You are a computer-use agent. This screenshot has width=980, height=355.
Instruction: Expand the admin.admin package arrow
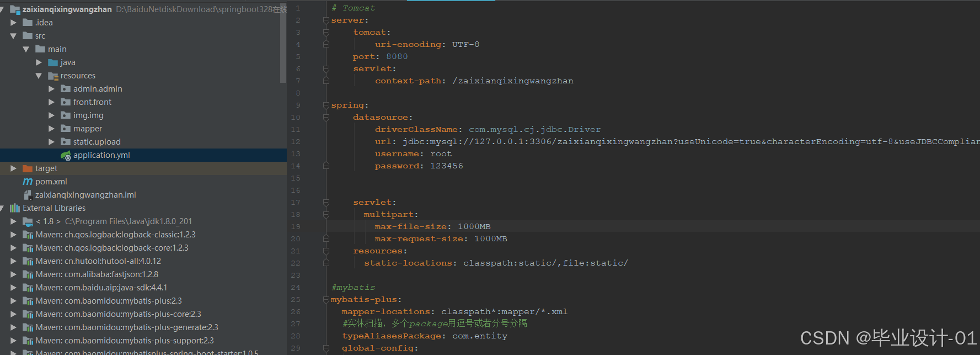[x=51, y=89]
